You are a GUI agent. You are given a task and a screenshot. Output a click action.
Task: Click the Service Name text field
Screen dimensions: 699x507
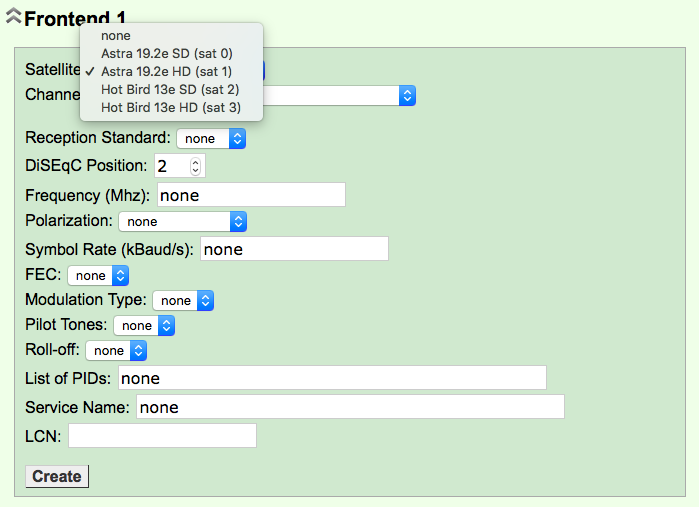tap(350, 407)
